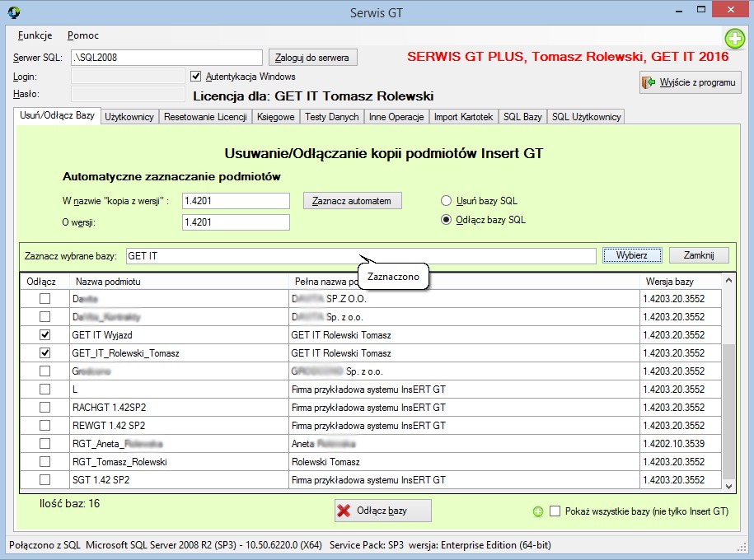
Task: Toggle Pokaż wszystkie bazy checkbox
Action: (x=555, y=511)
